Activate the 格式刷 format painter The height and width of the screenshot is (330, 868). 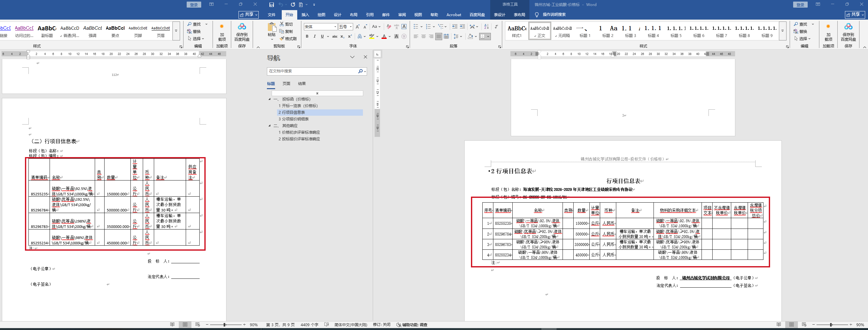[x=288, y=39]
